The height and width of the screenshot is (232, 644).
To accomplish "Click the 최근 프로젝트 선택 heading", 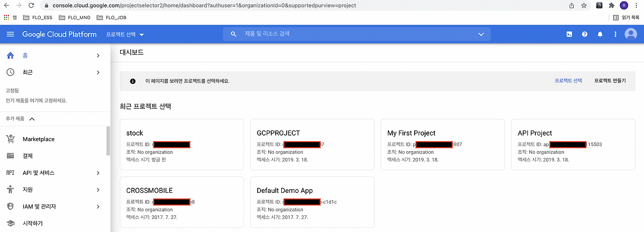I will point(145,106).
